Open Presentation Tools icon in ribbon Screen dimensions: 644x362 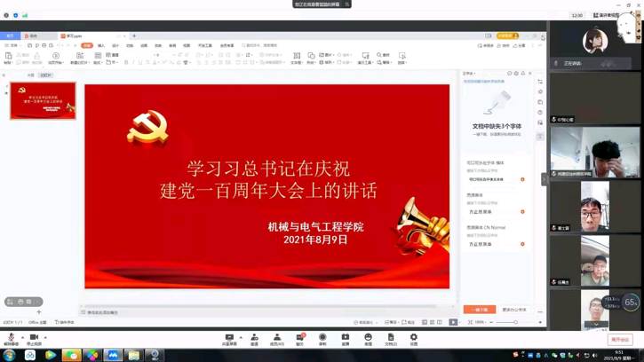click(365, 58)
